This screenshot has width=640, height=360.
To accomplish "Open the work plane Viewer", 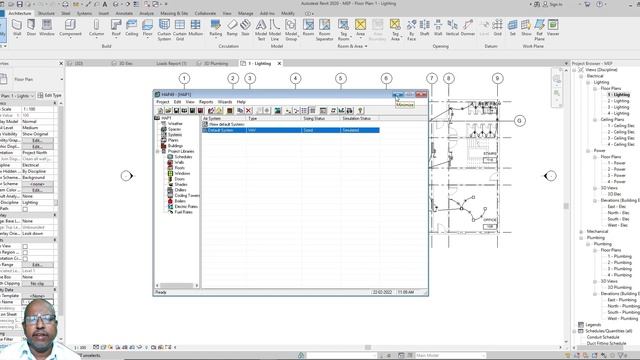I will tap(553, 28).
